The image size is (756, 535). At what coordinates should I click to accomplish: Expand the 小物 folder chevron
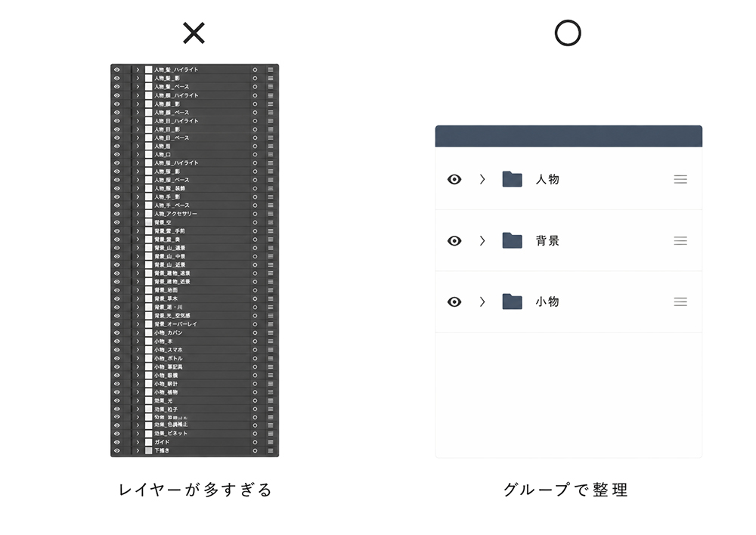pyautogui.click(x=482, y=302)
